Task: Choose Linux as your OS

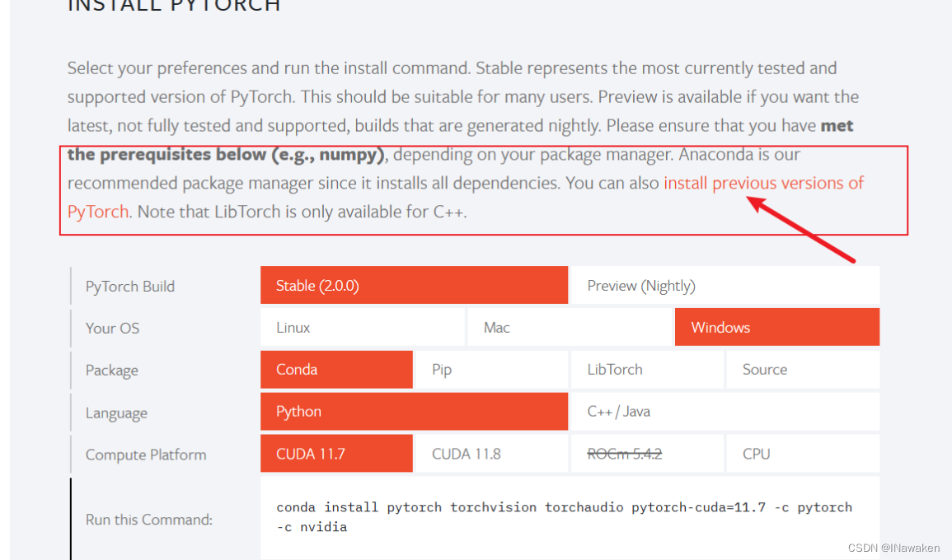Action: pyautogui.click(x=363, y=326)
